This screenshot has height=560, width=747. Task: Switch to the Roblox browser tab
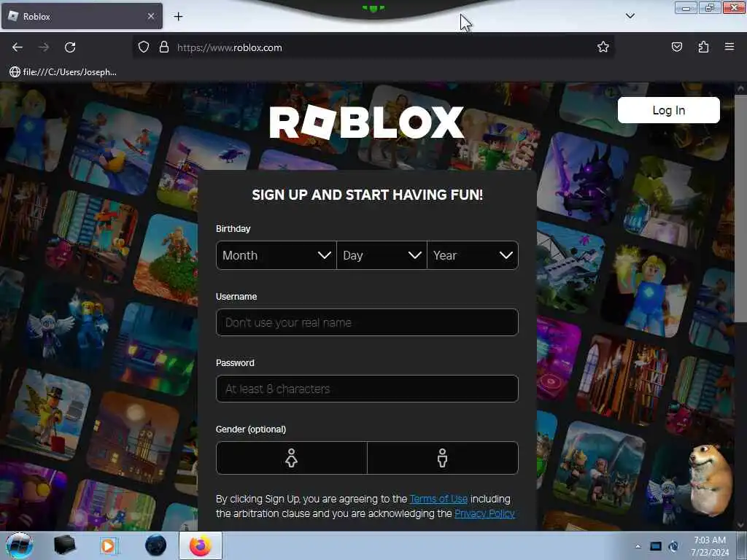click(x=82, y=16)
